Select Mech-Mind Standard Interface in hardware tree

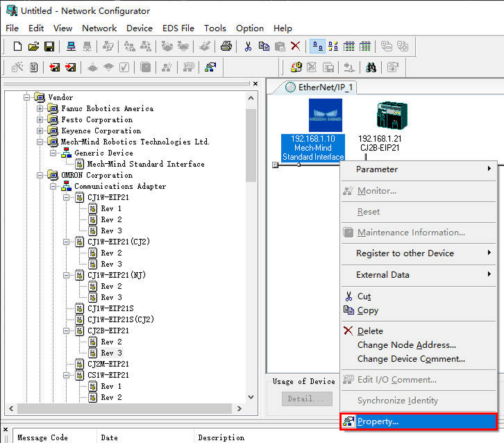pyautogui.click(x=145, y=165)
